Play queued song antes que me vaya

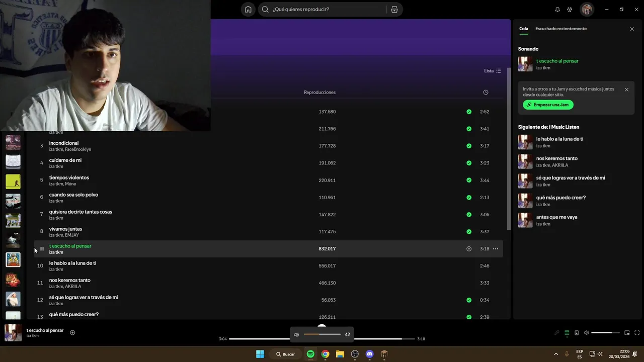(557, 217)
